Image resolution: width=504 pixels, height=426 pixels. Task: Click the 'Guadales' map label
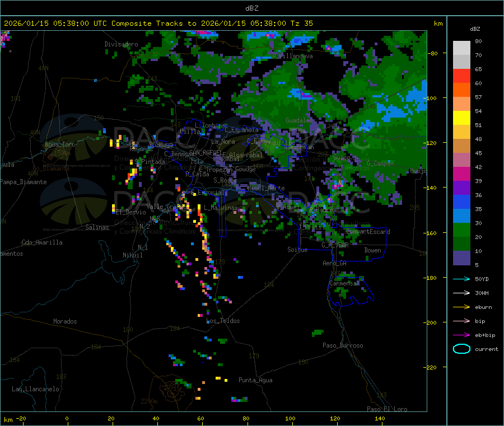click(x=299, y=120)
